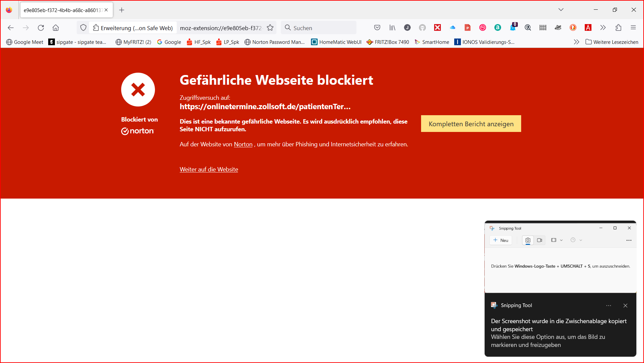The height and width of the screenshot is (363, 644).
Task: Go back with the browser back arrow
Action: point(11,28)
